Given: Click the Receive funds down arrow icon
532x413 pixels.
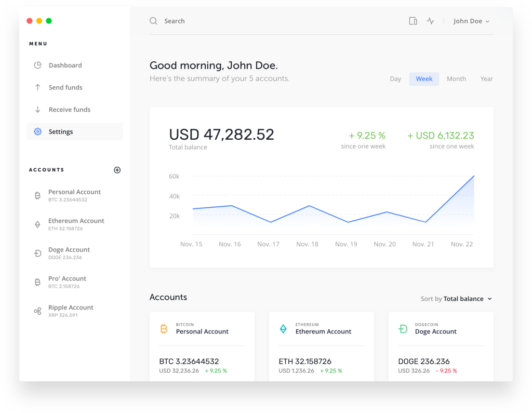Looking at the screenshot, I should click(37, 109).
